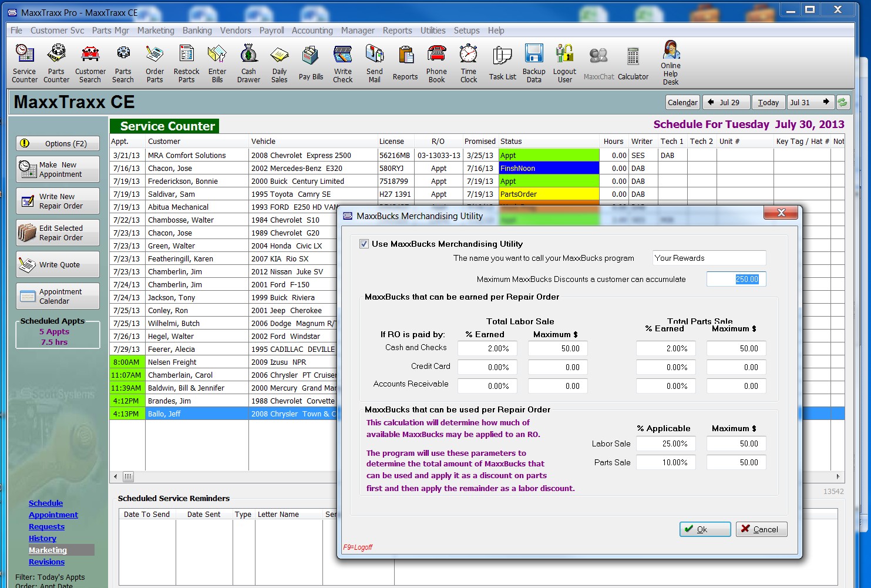Select row for Fredrickson, Bonnie

[x=477, y=182]
